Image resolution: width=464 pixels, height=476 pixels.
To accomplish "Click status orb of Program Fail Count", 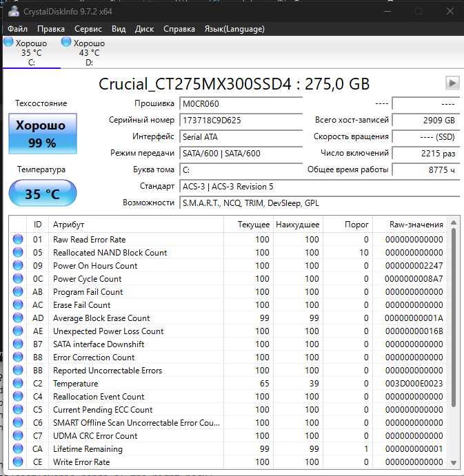I will (x=18, y=291).
